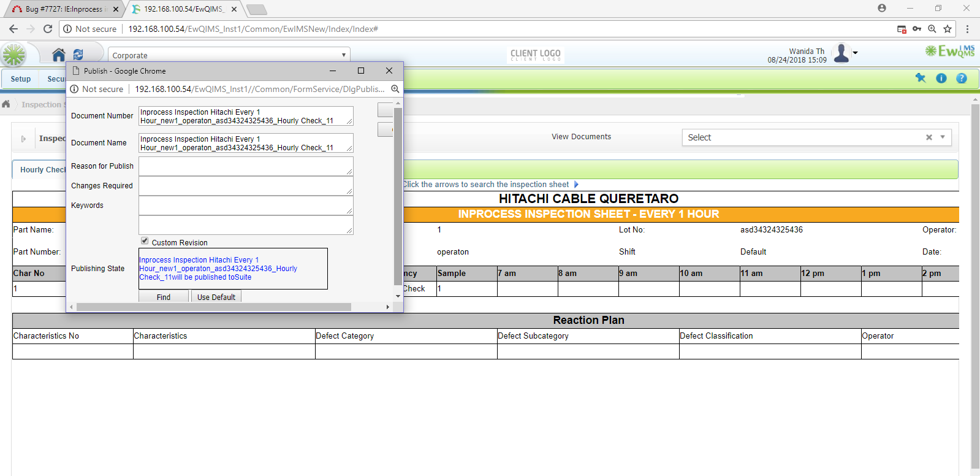The image size is (980, 476).
Task: Click the Defect Classification column header
Action: (x=716, y=336)
